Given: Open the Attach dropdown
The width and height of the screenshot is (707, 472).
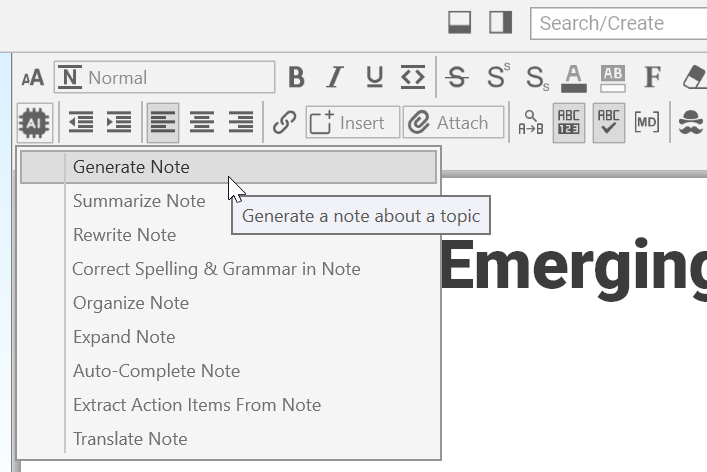Looking at the screenshot, I should [453, 123].
